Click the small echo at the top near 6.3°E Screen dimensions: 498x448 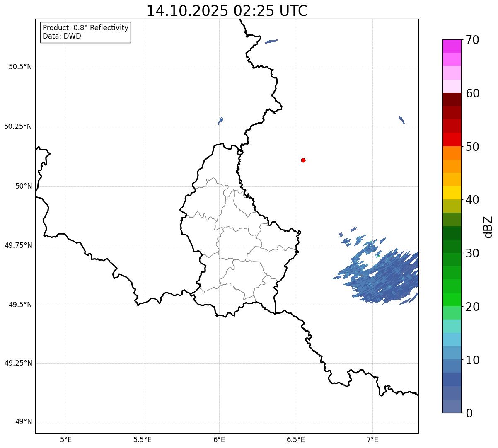coord(271,41)
